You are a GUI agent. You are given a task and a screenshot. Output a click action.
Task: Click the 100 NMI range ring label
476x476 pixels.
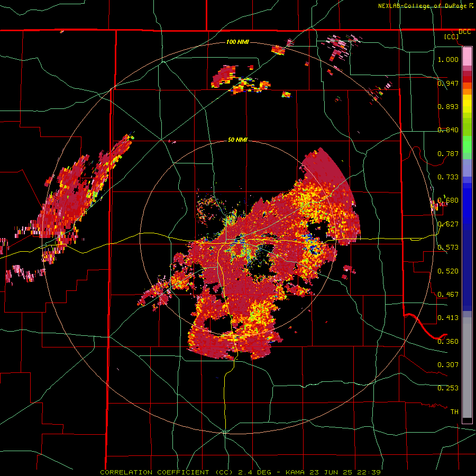[x=237, y=42]
